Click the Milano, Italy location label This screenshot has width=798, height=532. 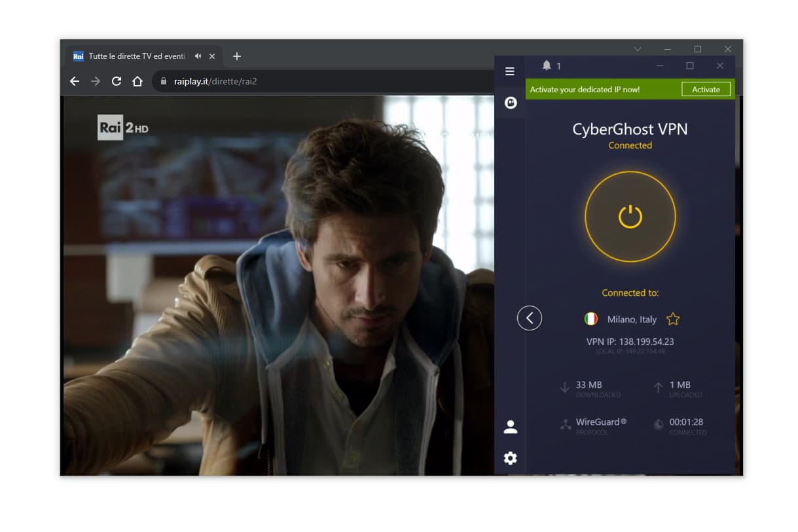click(632, 319)
